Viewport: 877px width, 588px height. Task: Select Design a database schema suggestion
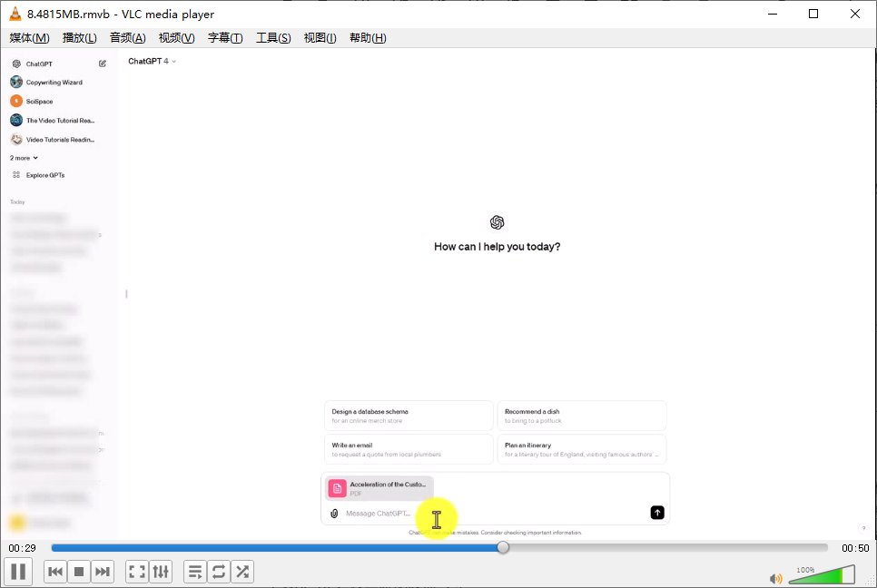click(x=409, y=416)
